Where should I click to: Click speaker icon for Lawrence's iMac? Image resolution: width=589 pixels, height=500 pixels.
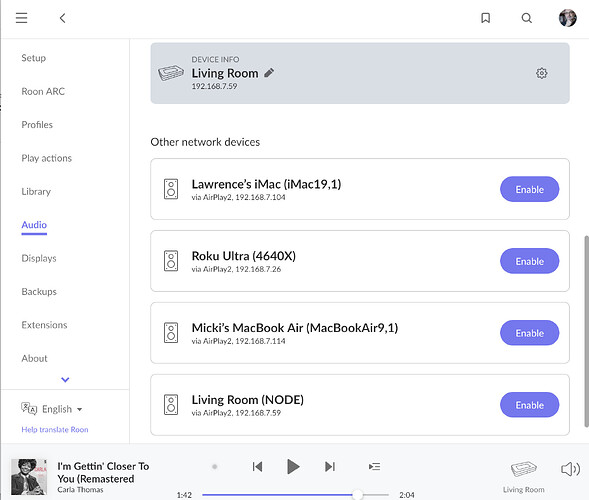(171, 189)
